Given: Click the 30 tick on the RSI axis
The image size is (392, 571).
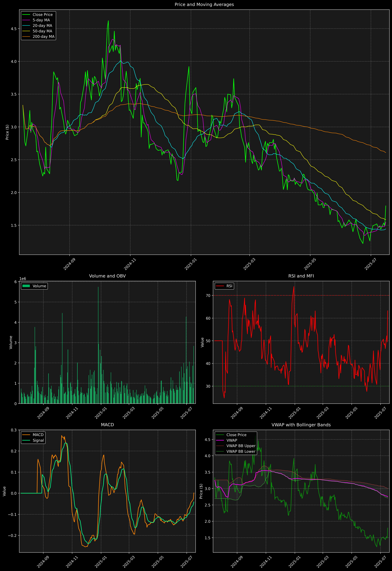Looking at the screenshot, I should [x=208, y=386].
